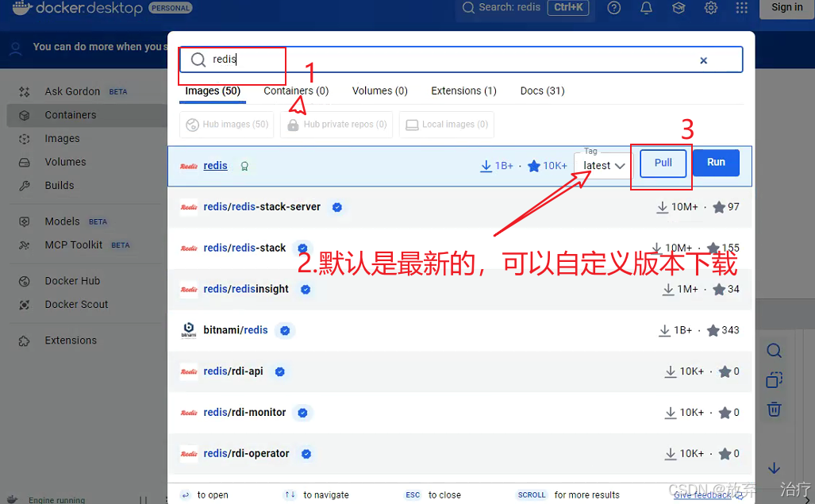Screen dimensions: 815x504
Task: Click the trash delete icon on right edge
Action: tap(774, 410)
